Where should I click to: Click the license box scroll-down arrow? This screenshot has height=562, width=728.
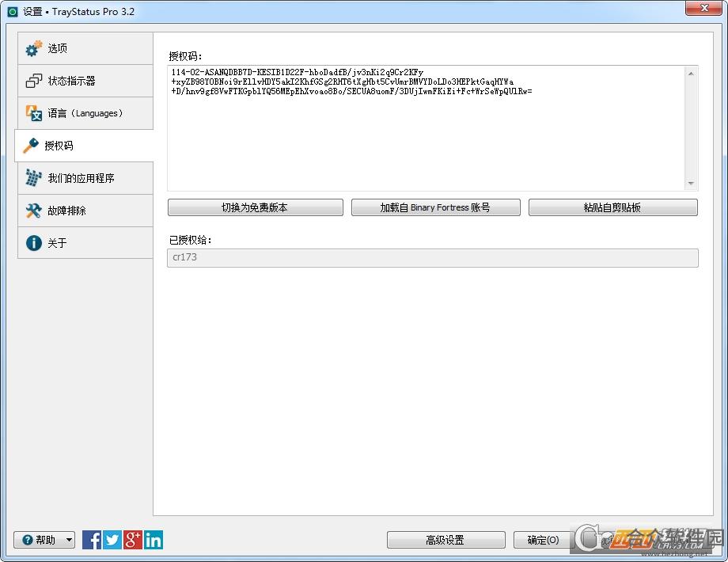pyautogui.click(x=691, y=184)
